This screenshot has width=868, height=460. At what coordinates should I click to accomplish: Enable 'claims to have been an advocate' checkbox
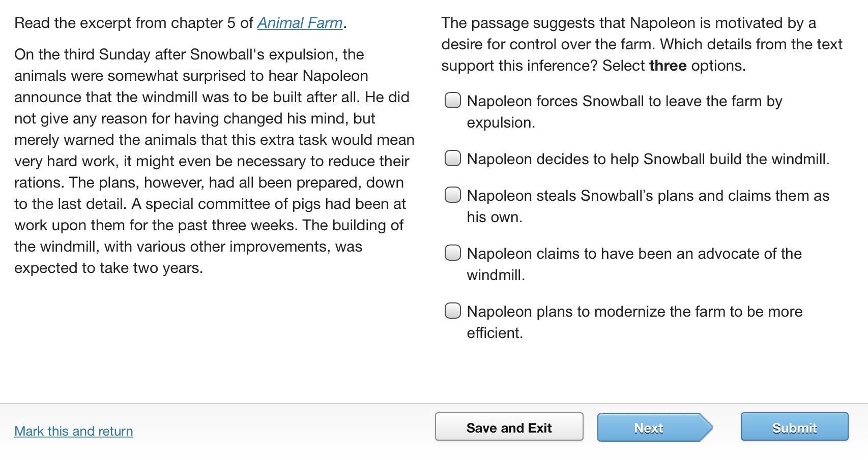(453, 253)
